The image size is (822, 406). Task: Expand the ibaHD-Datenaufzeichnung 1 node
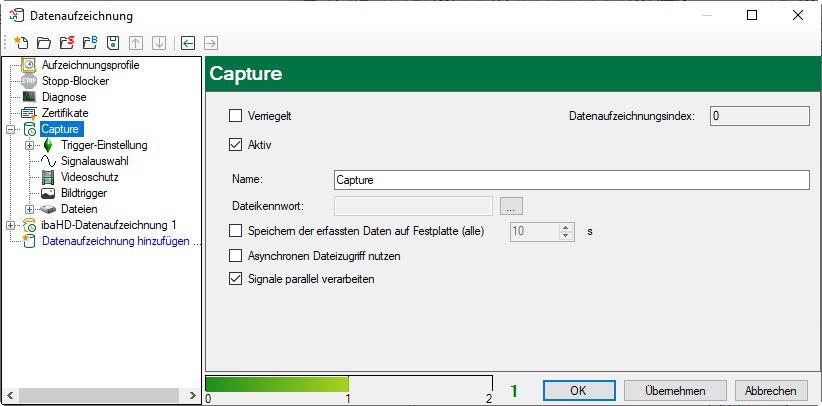point(11,225)
